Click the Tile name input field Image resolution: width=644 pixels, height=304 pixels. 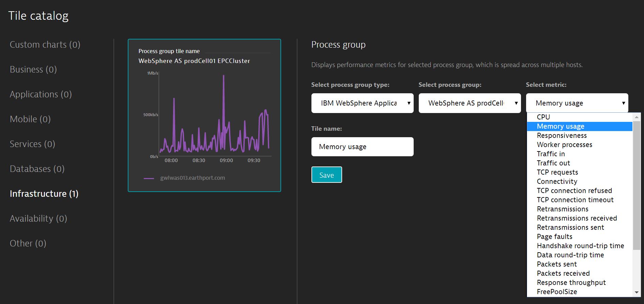click(362, 147)
